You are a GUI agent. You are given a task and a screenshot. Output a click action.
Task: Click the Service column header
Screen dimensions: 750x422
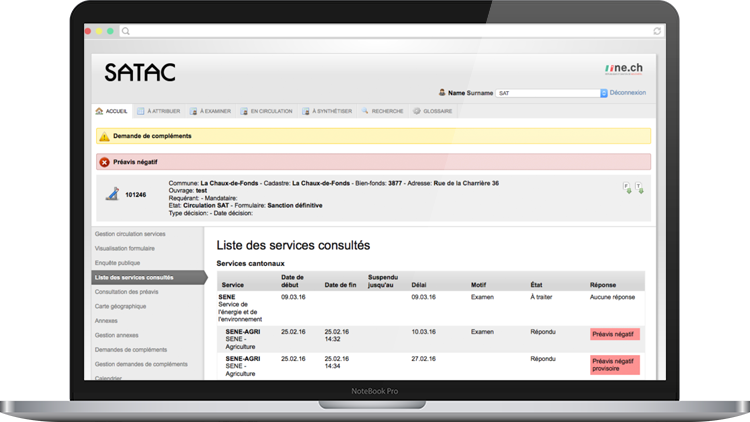click(232, 285)
